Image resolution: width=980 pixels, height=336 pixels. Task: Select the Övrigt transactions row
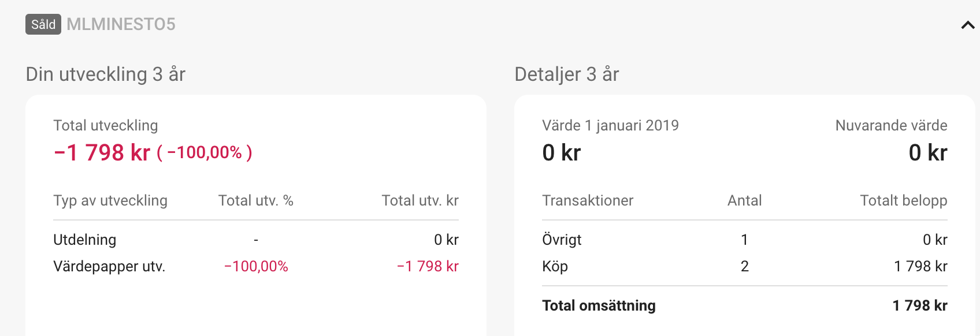click(745, 240)
